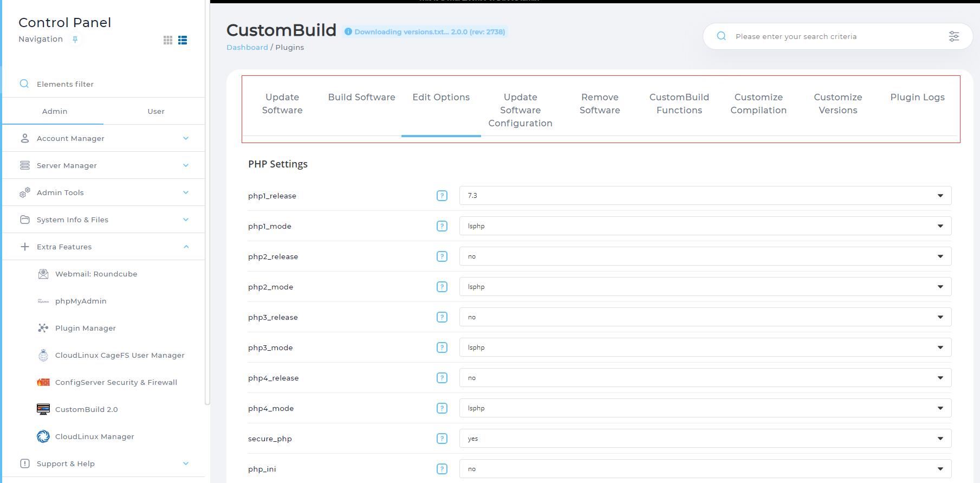This screenshot has height=483, width=980.
Task: Click the CustomBuild 2.0 monitor icon
Action: (43, 409)
